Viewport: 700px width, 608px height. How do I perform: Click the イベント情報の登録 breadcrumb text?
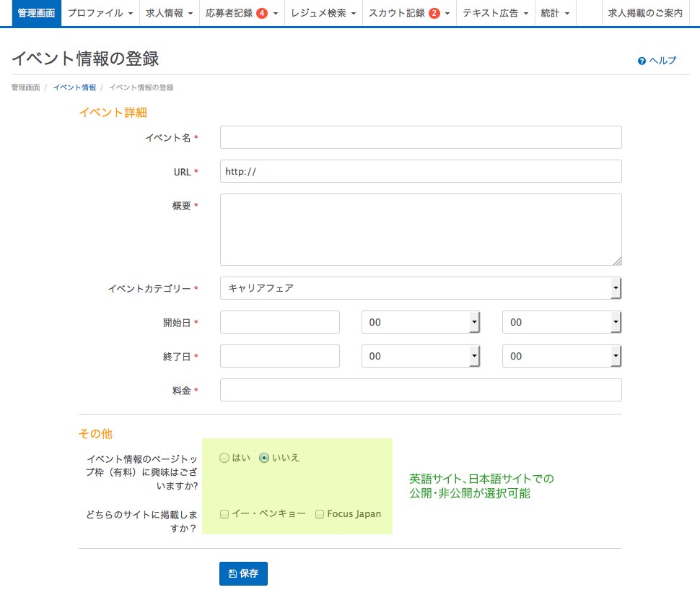click(141, 87)
